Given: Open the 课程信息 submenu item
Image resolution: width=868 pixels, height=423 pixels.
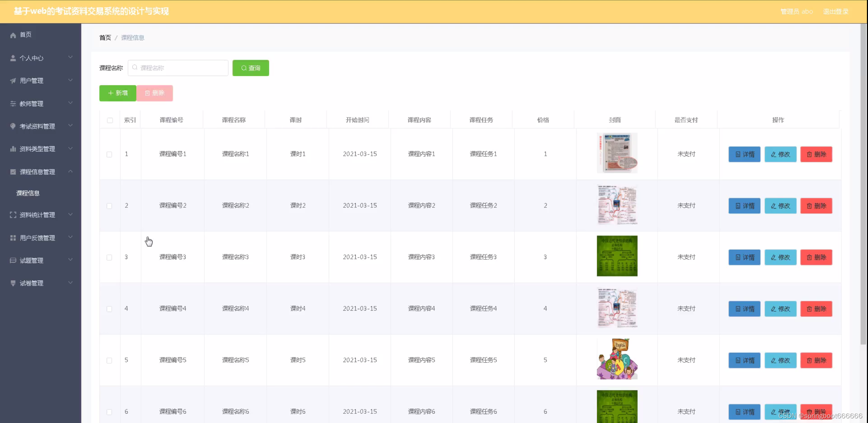Looking at the screenshot, I should click(28, 193).
